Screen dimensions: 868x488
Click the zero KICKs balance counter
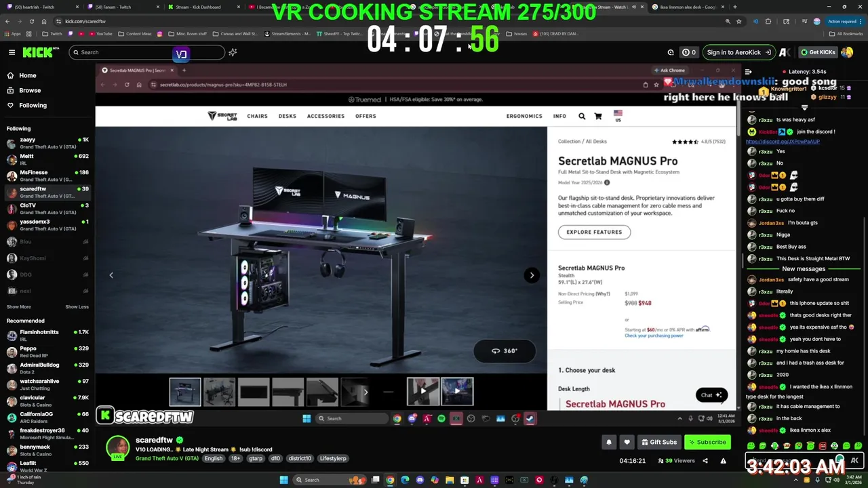coord(689,52)
